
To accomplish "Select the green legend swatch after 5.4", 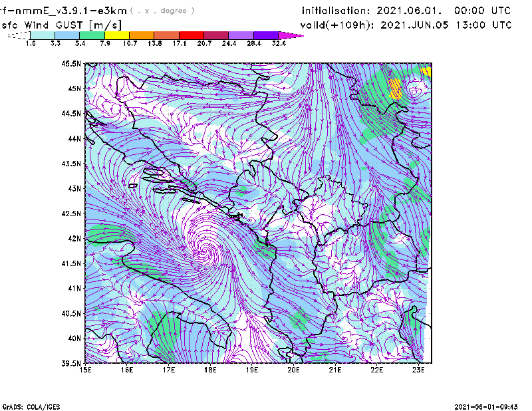I will point(92,35).
